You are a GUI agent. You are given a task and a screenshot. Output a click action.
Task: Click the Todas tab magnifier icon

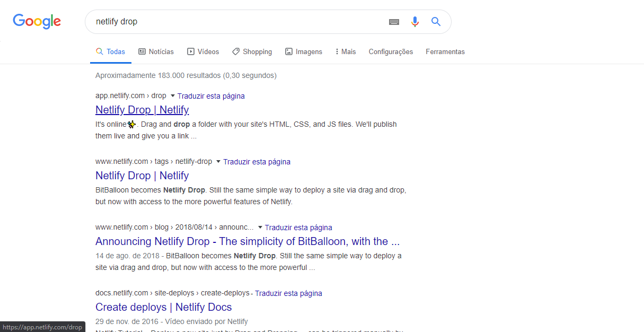pos(99,51)
